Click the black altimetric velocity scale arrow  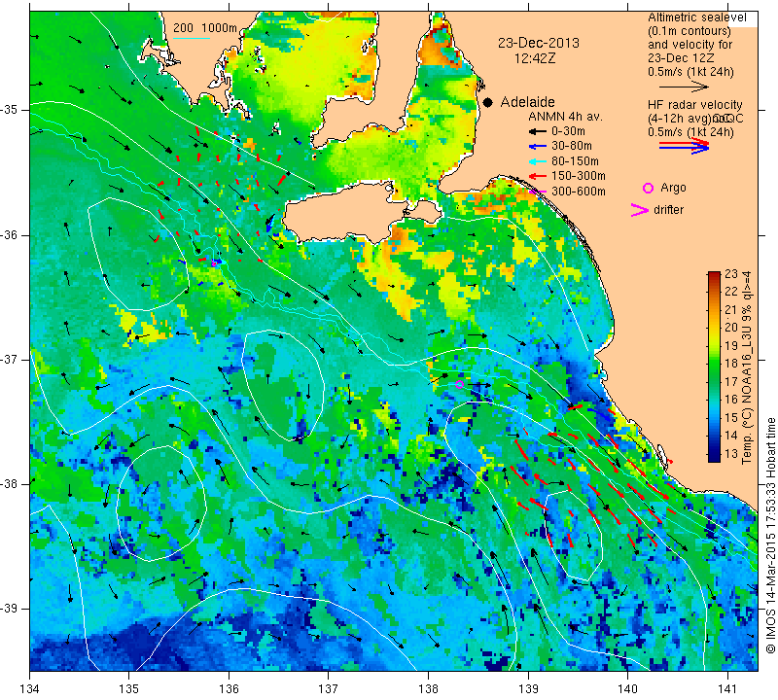tap(684, 87)
